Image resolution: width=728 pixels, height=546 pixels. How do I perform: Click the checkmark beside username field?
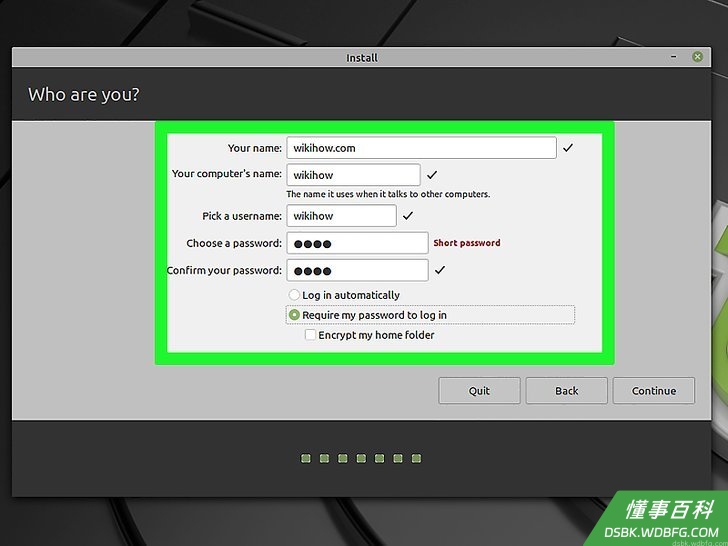click(408, 215)
